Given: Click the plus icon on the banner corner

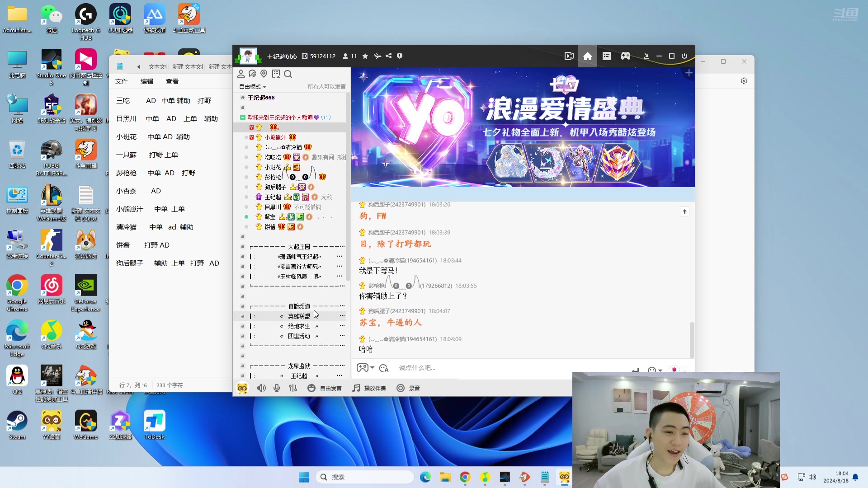Looking at the screenshot, I should [x=689, y=73].
